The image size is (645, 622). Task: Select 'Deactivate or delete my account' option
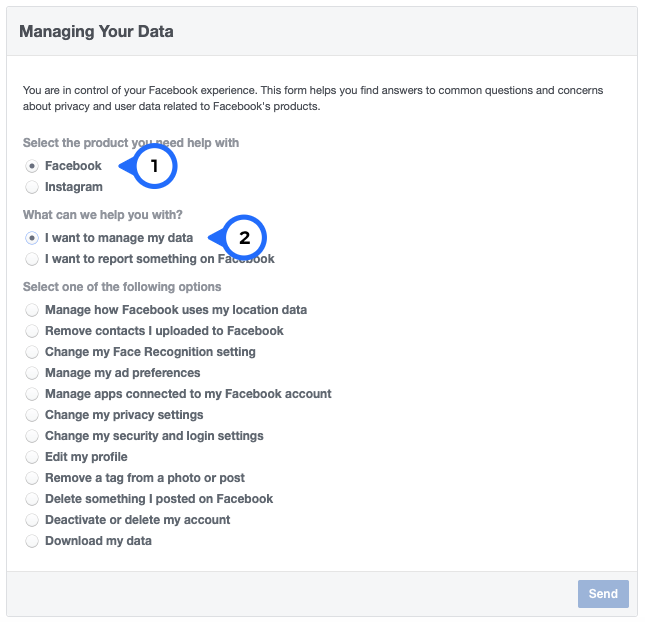pyautogui.click(x=33, y=520)
